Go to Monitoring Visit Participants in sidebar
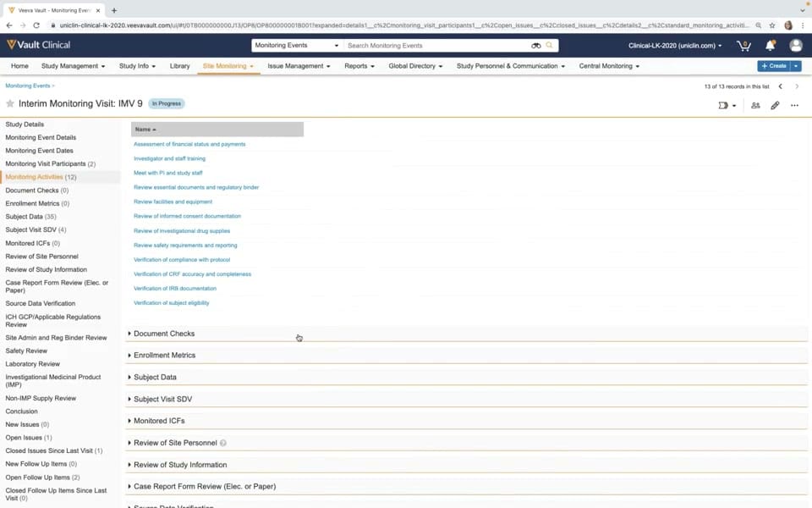Screen dimensions: 812x508 50,163
